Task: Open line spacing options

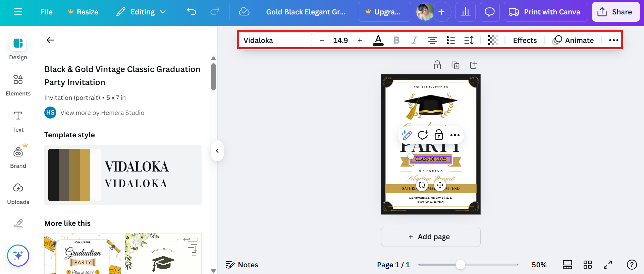Action: [469, 40]
